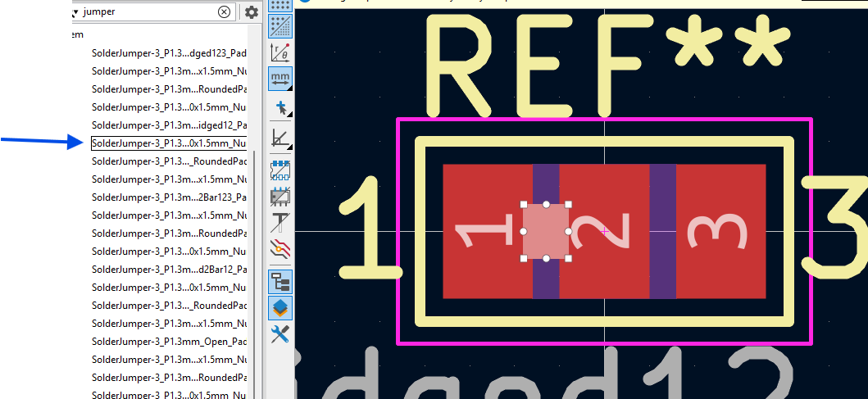Click the cursor shape crosshair icon

click(280, 108)
